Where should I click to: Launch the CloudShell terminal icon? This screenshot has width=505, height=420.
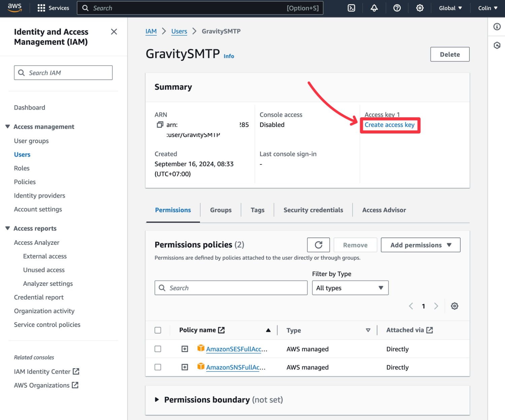[351, 8]
